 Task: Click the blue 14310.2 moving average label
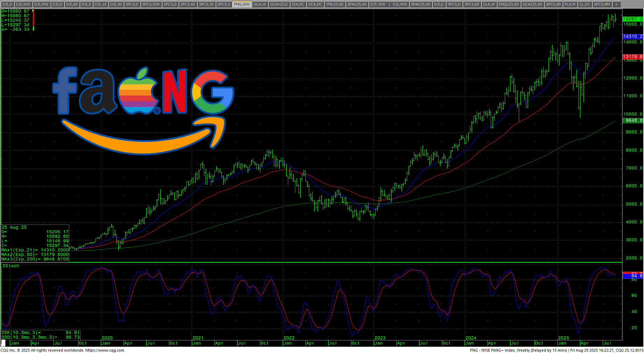(x=632, y=36)
